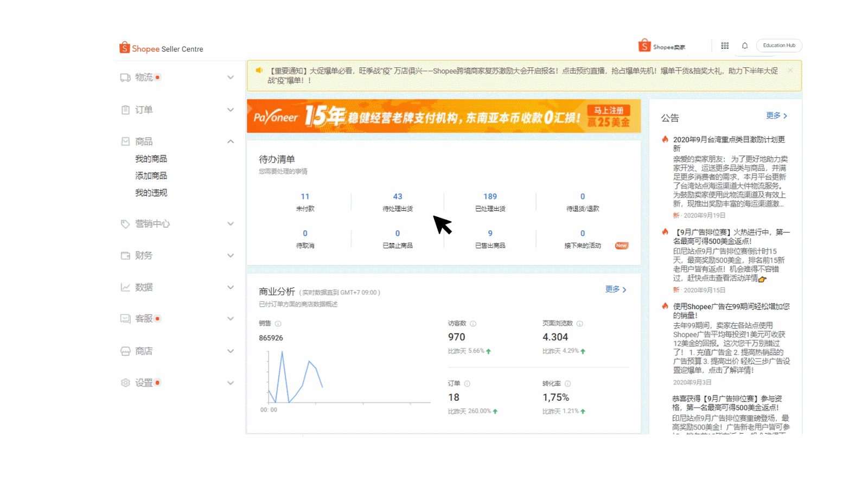Click the 商店 shop icon

[x=125, y=351]
